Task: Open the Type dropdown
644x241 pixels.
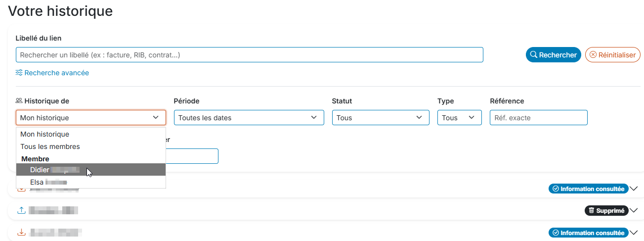Action: 459,118
